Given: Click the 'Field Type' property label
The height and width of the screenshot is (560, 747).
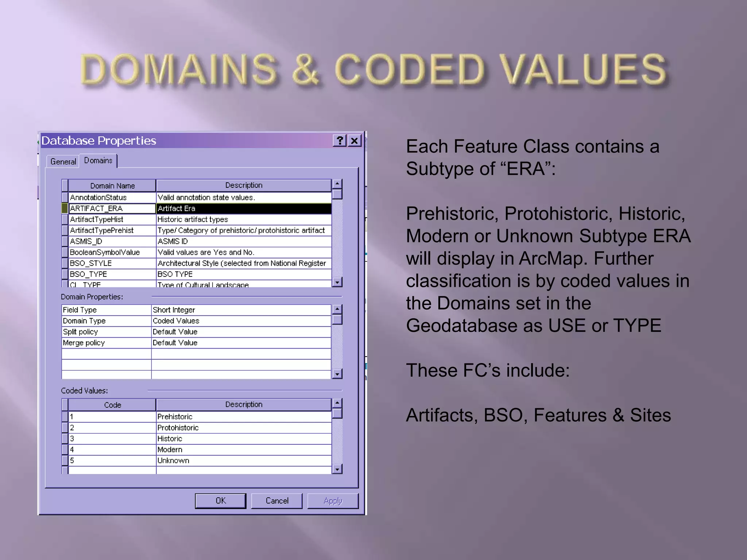Looking at the screenshot, I should pos(107,310).
